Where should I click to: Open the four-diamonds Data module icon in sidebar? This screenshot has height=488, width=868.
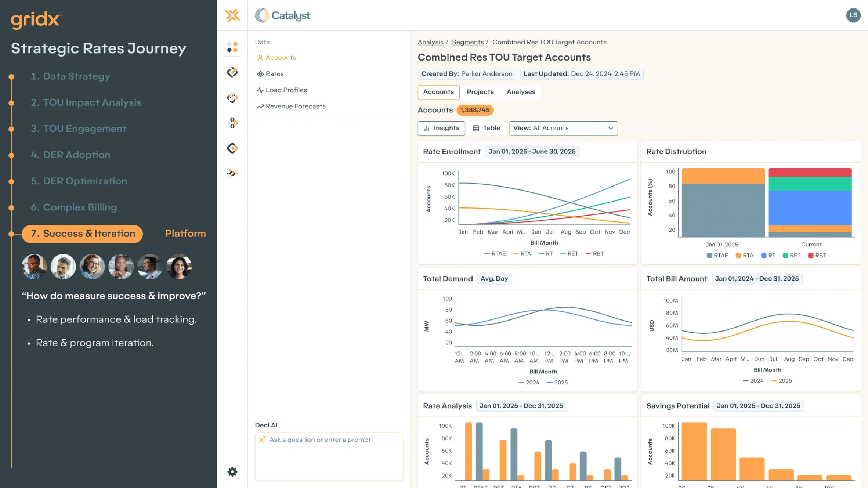232,47
